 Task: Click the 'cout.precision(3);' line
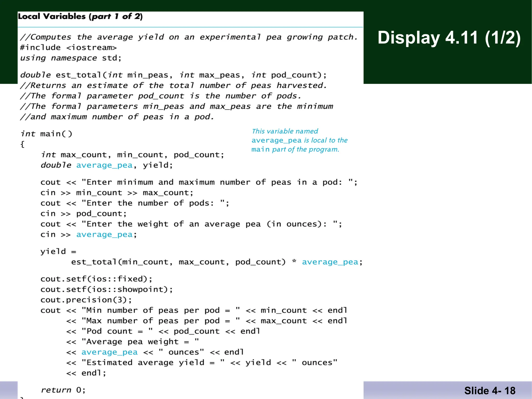86,300
